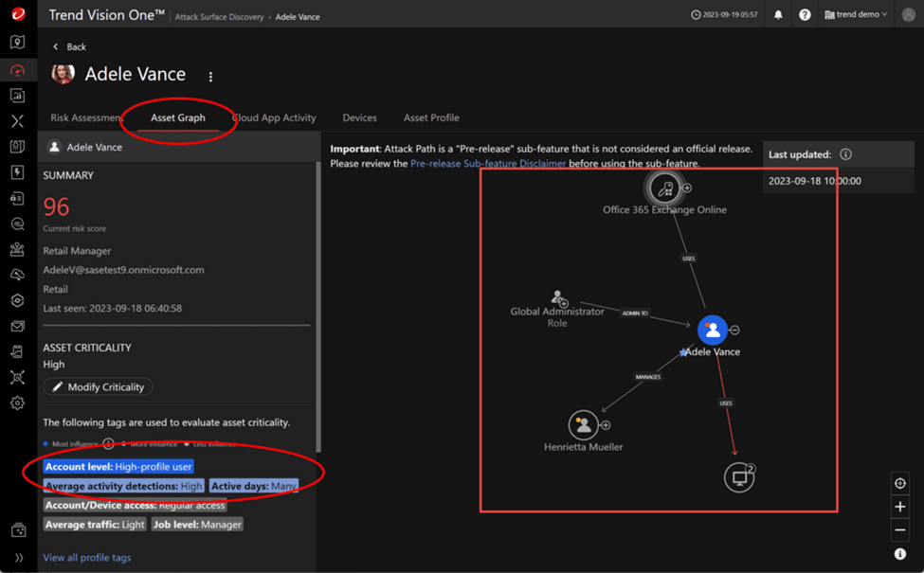Viewport: 924px width, 573px height.
Task: Open the View all profile tags link
Action: pos(86,557)
